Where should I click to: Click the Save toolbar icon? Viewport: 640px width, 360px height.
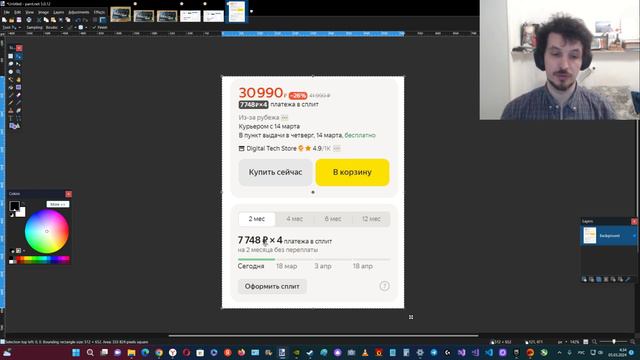(19, 20)
